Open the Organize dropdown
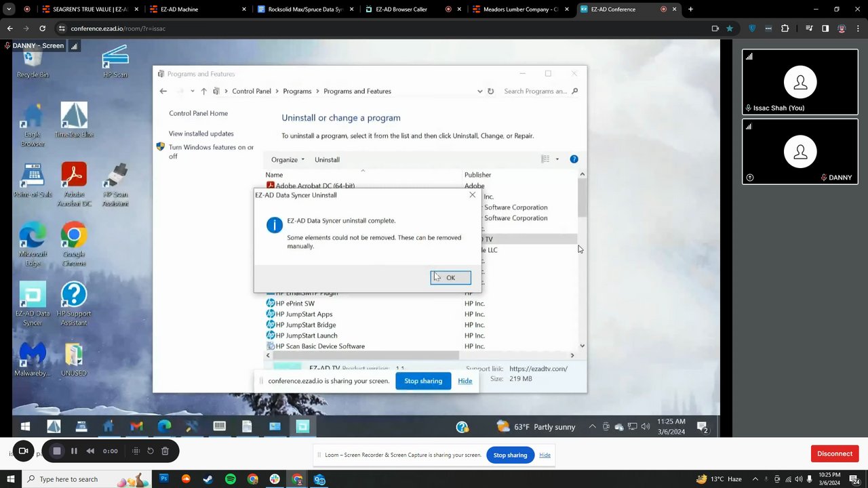Image resolution: width=868 pixels, height=488 pixels. [x=288, y=159]
